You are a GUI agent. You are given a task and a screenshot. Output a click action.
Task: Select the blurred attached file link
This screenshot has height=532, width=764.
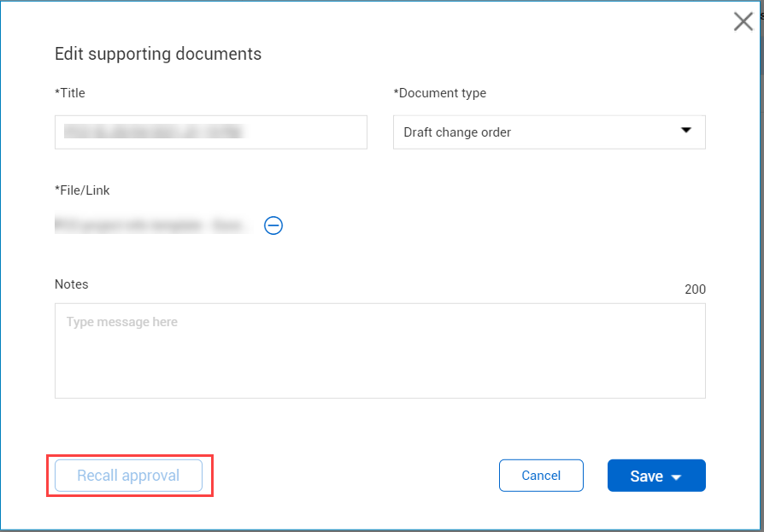(152, 225)
